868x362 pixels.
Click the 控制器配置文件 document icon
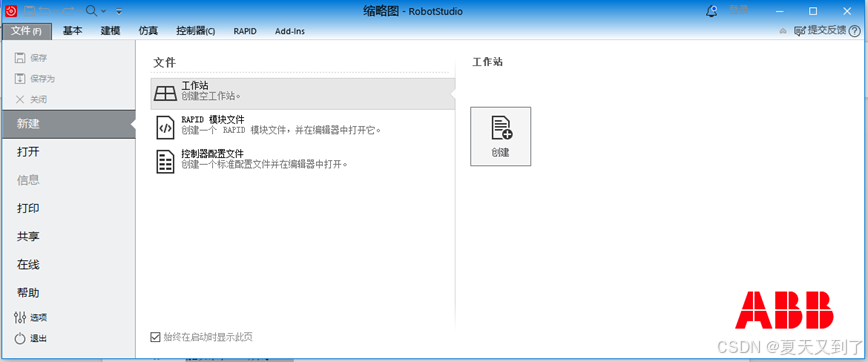[x=165, y=161]
